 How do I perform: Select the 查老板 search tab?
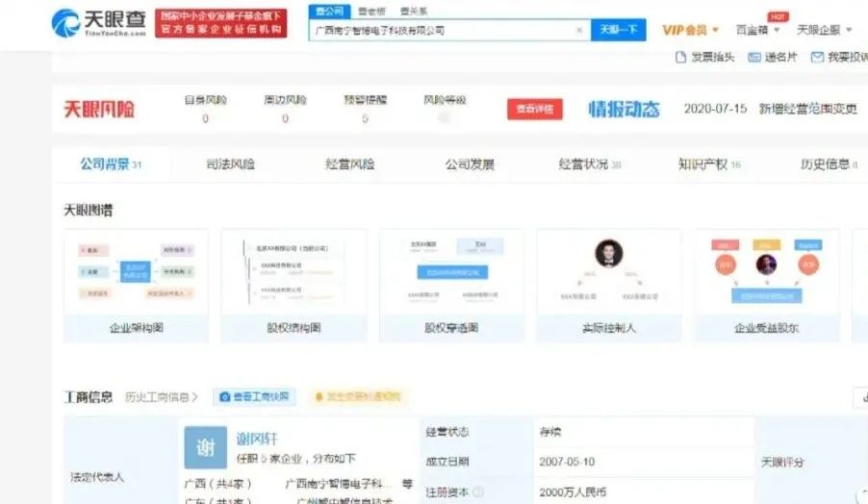371,12
